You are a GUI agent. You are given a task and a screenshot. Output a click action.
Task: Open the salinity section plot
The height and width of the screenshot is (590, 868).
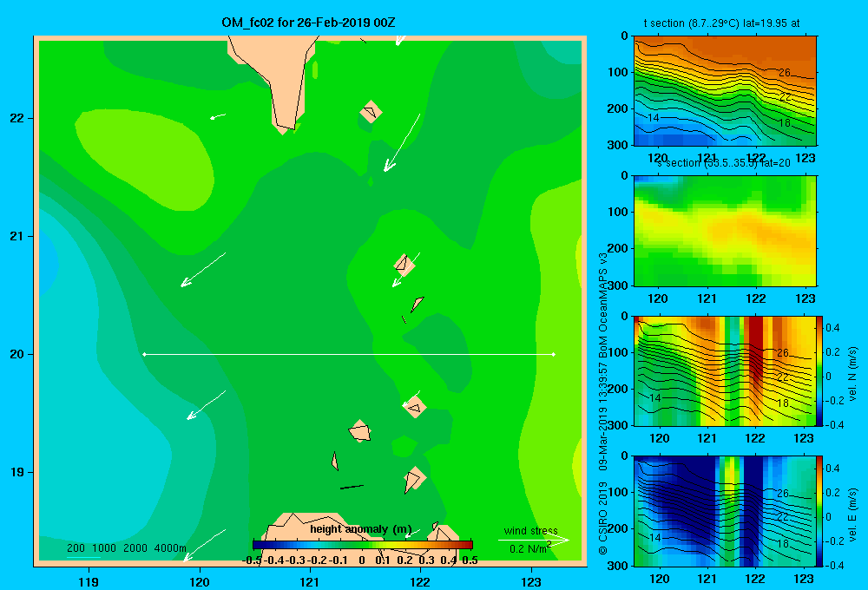tap(725, 231)
